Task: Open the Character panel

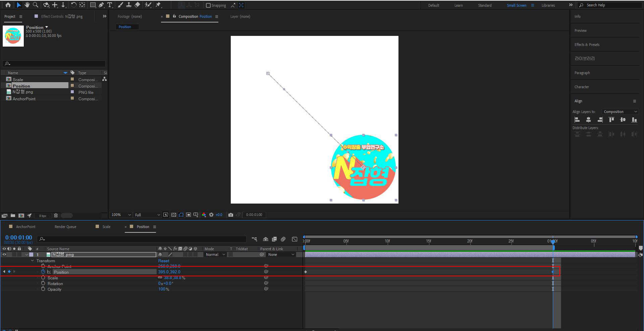Action: coord(582,87)
